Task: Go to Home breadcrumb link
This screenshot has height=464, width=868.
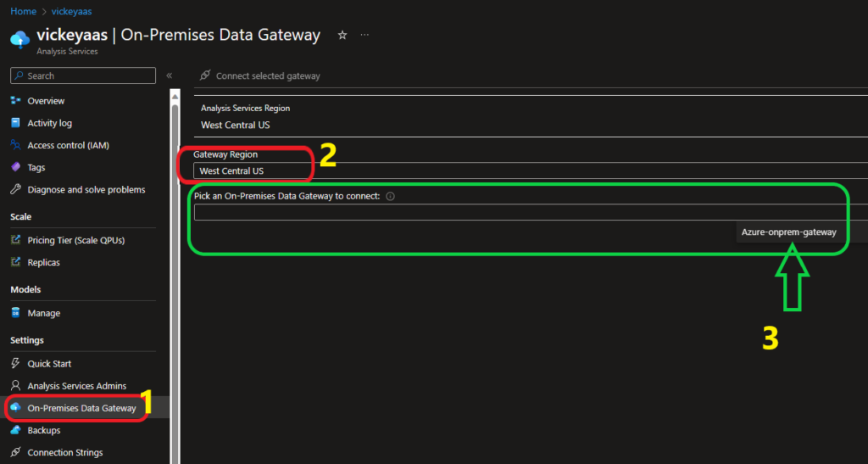Action: [23, 11]
